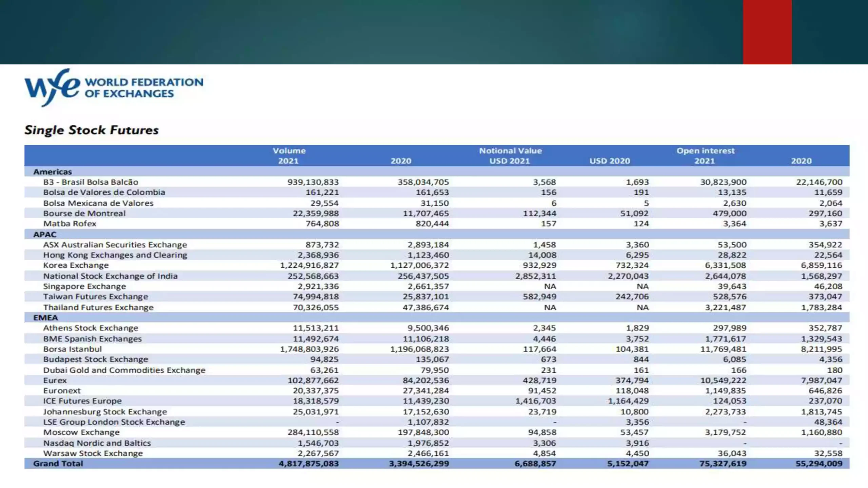This screenshot has width=868, height=488.
Task: Select Borsa Istanbul volume 1,748,803,926
Action: [x=309, y=349]
